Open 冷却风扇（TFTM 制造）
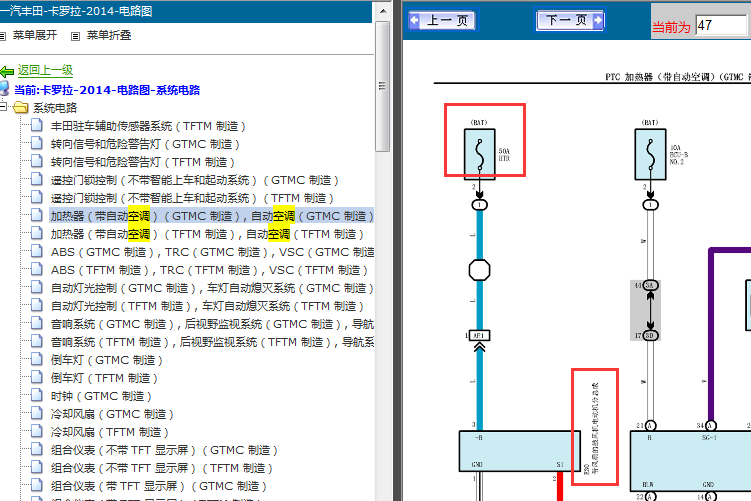This screenshot has height=501, width=751. [x=110, y=432]
